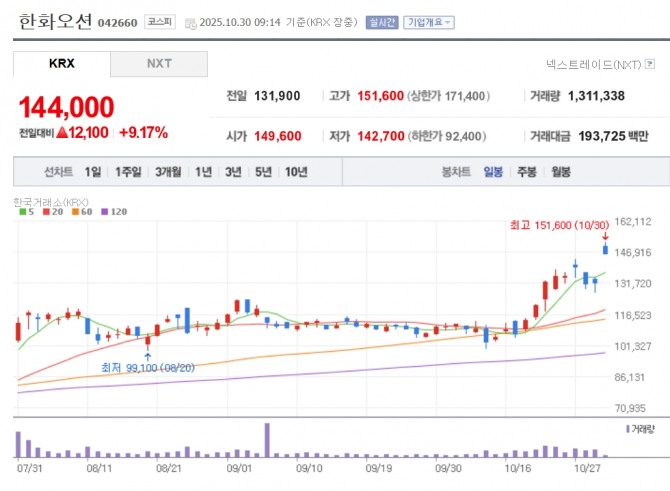The image size is (670, 491).
Task: Click the 09/01 date axis label
Action: point(239,468)
